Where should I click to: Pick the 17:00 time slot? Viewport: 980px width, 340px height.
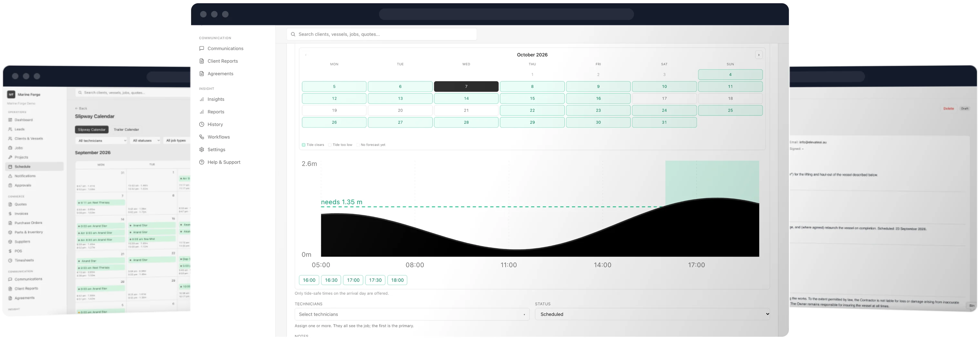tap(353, 280)
